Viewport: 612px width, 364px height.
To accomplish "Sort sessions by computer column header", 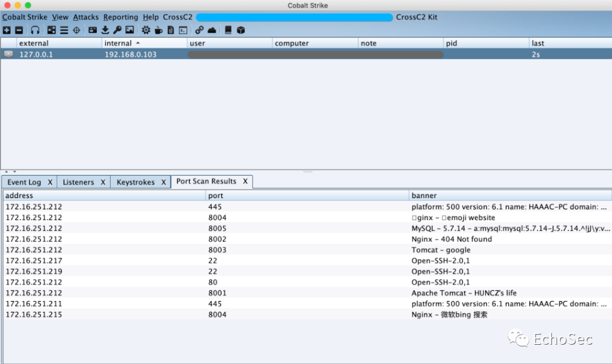I will [x=315, y=43].
